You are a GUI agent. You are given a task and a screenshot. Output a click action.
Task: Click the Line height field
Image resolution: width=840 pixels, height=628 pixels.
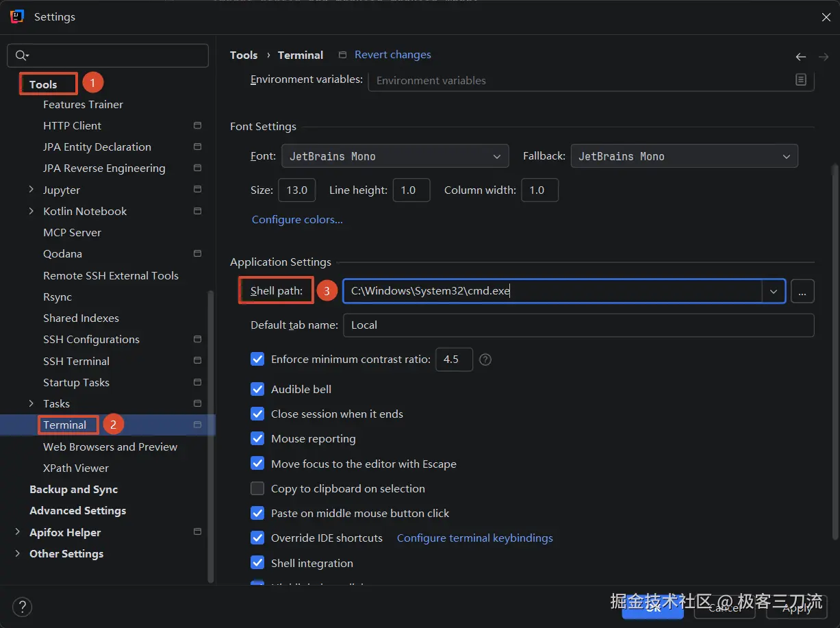pos(411,190)
